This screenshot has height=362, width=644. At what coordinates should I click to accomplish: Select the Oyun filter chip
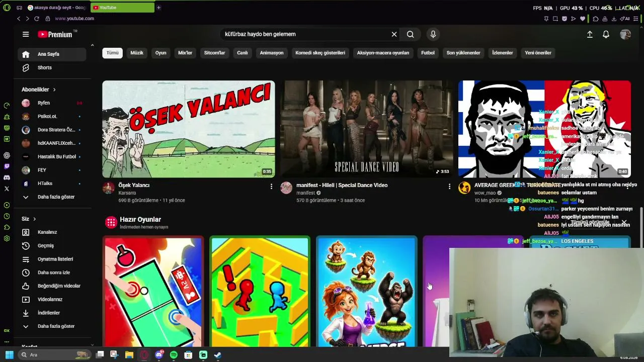point(160,53)
